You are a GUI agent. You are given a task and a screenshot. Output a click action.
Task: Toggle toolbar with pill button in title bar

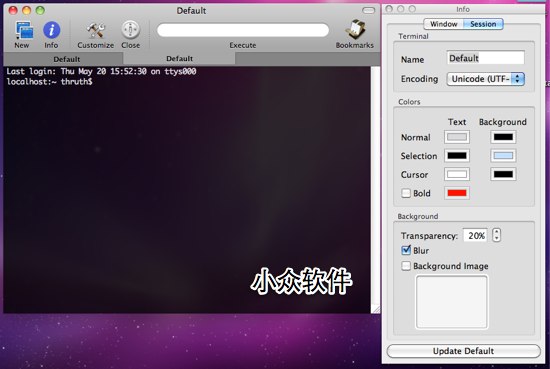coord(368,10)
